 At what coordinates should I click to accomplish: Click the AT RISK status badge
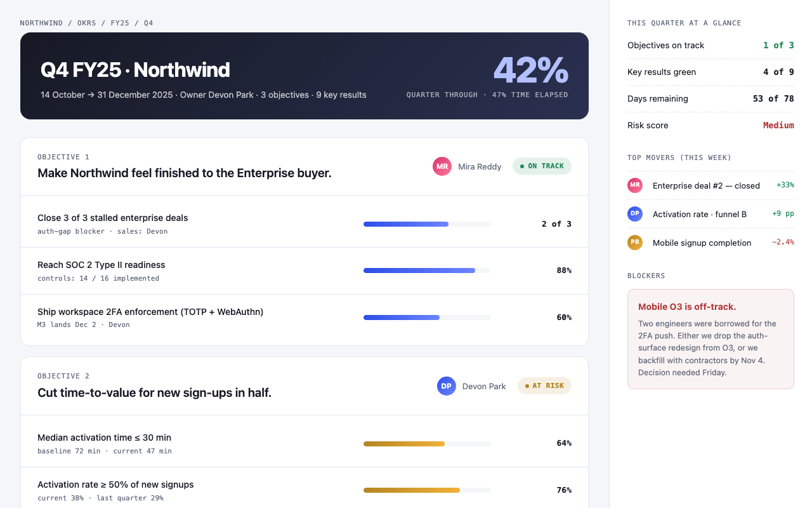coord(544,386)
